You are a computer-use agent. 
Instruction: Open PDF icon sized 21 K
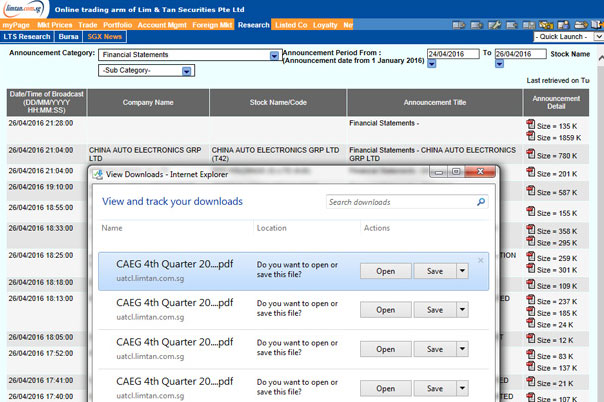pyautogui.click(x=531, y=382)
